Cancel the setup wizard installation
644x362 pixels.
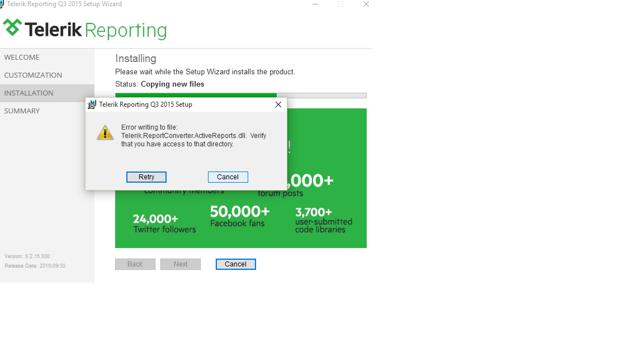(x=236, y=264)
